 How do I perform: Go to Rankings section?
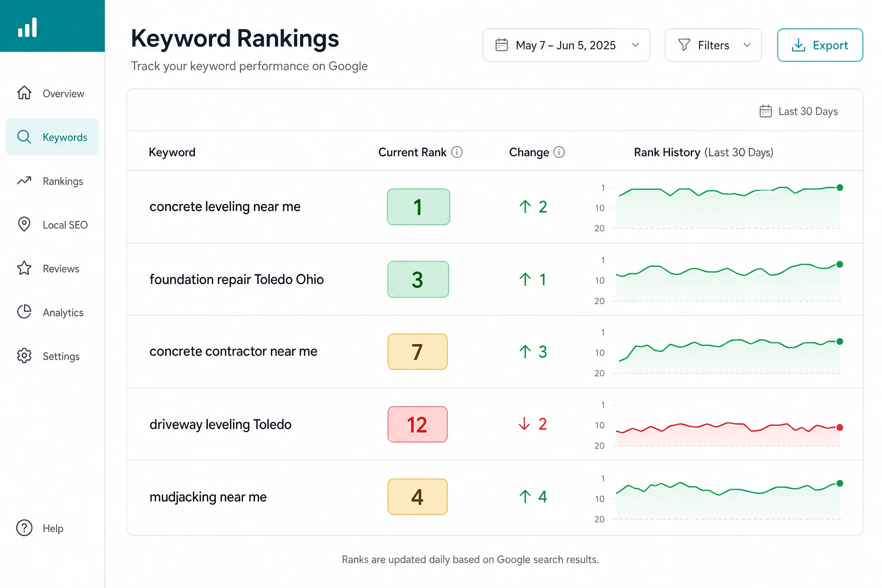(52, 181)
